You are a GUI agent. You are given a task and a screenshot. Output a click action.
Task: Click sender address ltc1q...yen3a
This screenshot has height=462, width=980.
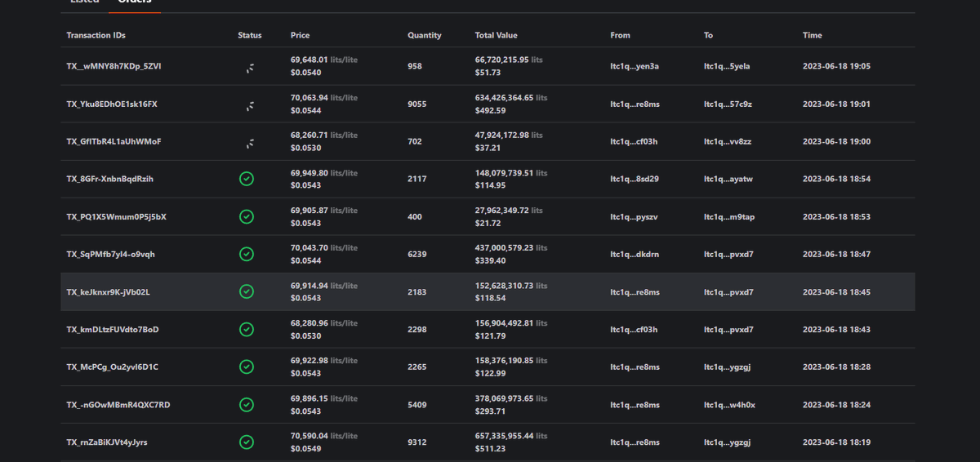(635, 66)
